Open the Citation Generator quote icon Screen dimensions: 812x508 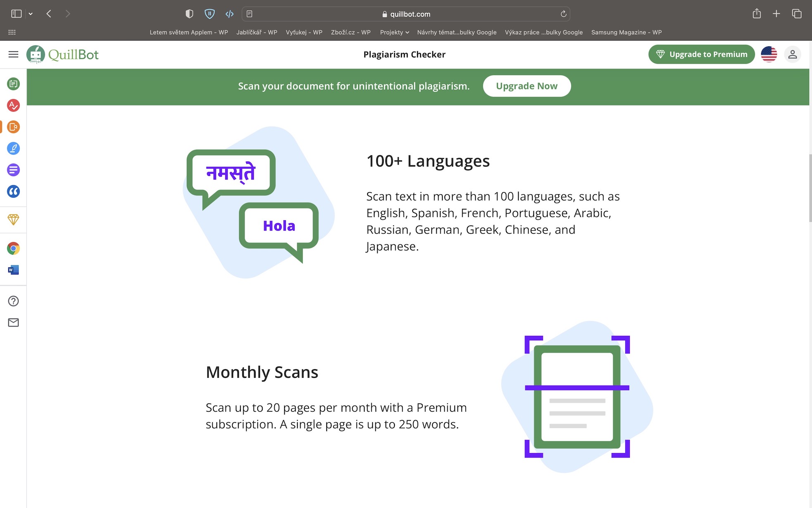[x=13, y=191]
